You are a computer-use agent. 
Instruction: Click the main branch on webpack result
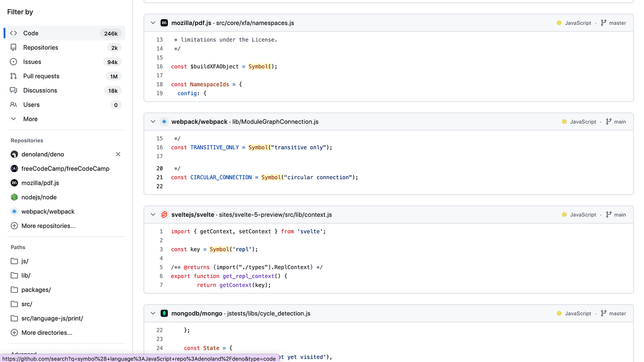coord(616,122)
